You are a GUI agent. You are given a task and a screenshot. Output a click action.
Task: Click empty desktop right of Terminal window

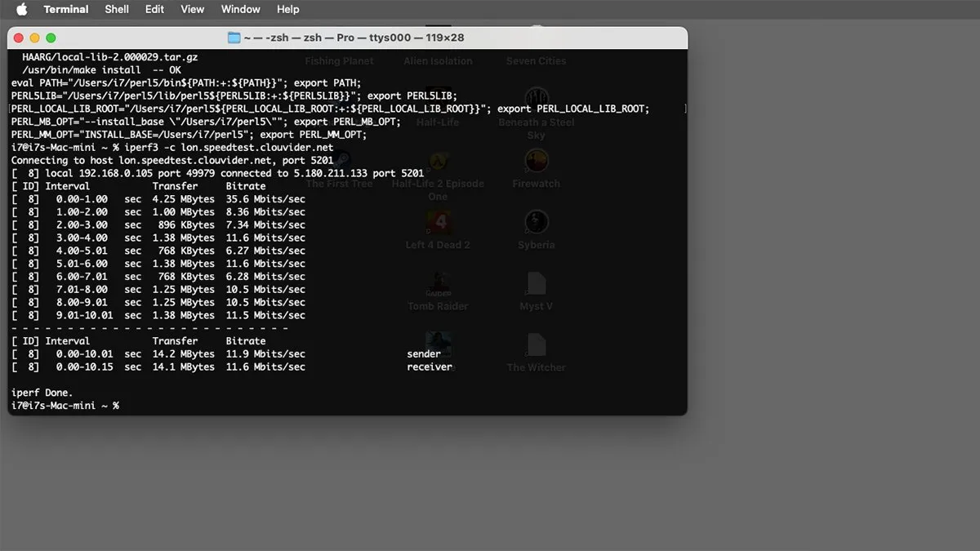pos(833,245)
